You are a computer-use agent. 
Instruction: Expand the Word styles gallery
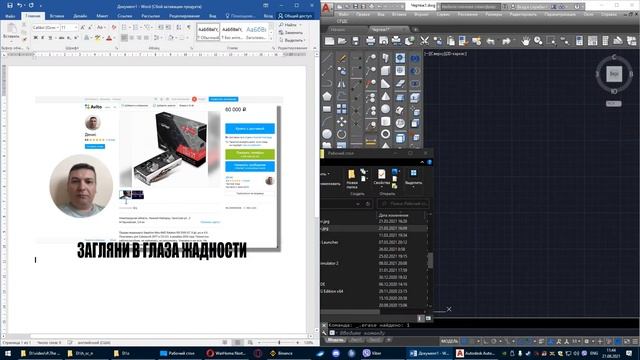click(271, 38)
